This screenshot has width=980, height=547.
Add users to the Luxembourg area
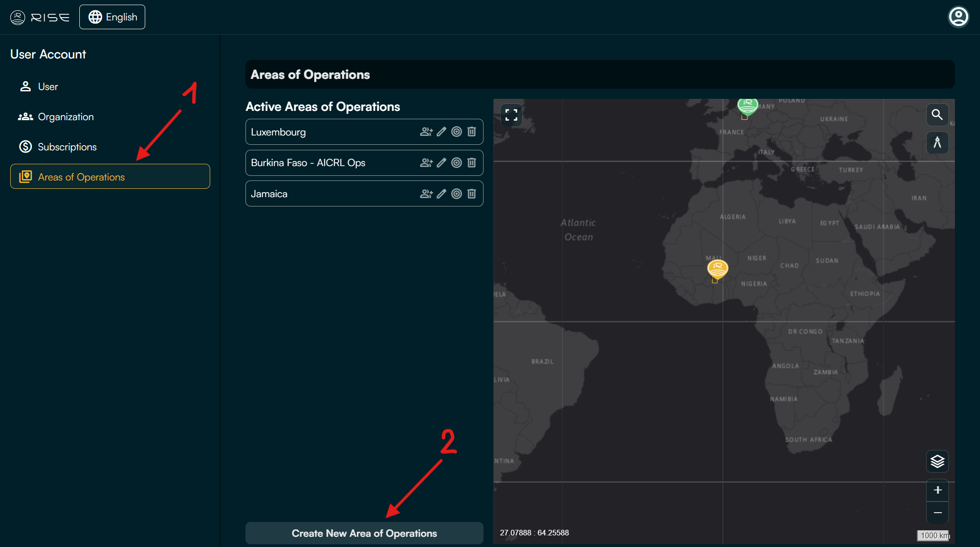(426, 132)
